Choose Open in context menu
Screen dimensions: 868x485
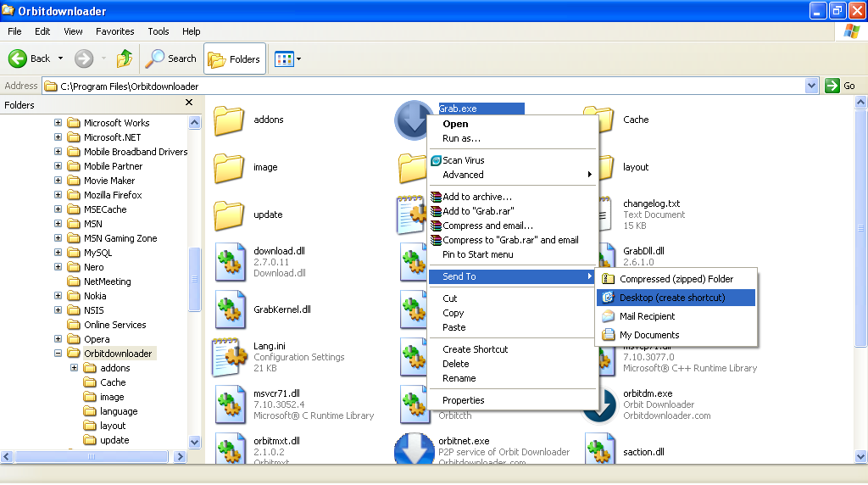tap(513, 124)
